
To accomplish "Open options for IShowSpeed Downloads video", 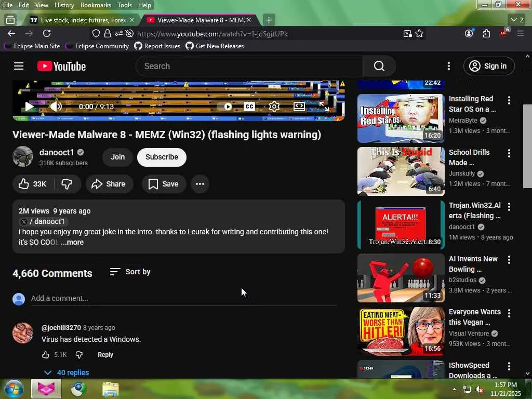I will (509, 366).
